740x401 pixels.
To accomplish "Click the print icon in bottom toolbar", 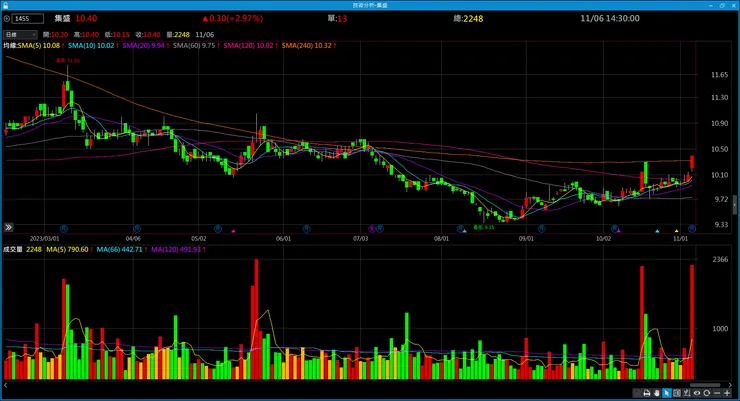I will (x=647, y=393).
